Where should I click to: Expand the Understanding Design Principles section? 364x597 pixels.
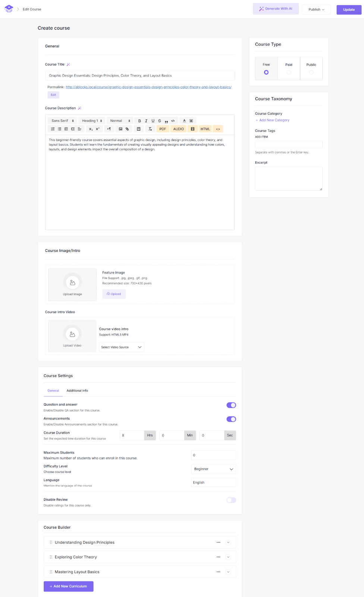228,543
